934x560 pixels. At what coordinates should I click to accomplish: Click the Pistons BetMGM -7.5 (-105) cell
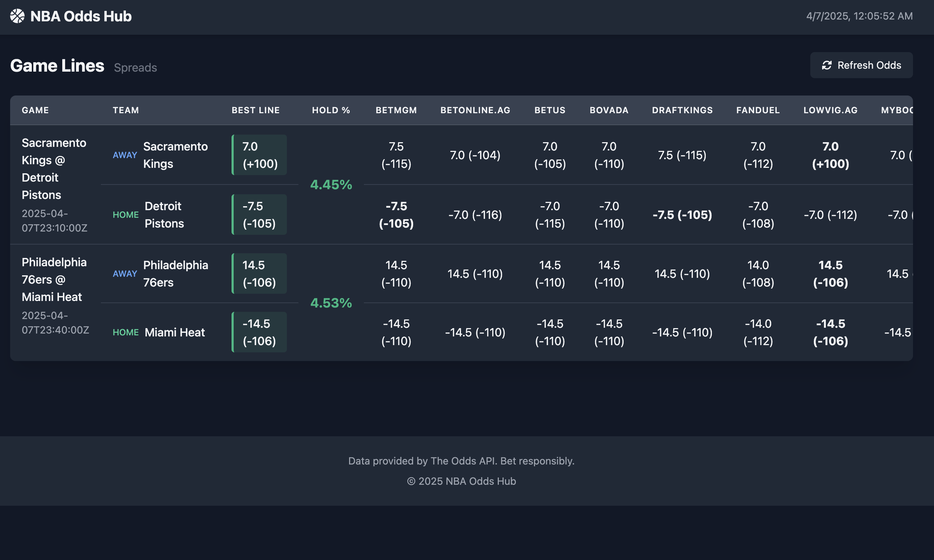point(396,214)
